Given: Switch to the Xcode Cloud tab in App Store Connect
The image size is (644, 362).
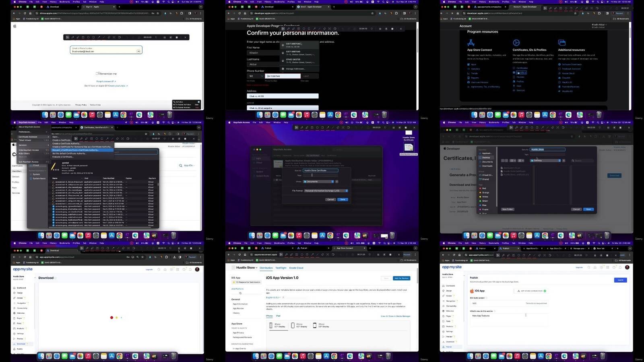Looking at the screenshot, I should 296,268.
